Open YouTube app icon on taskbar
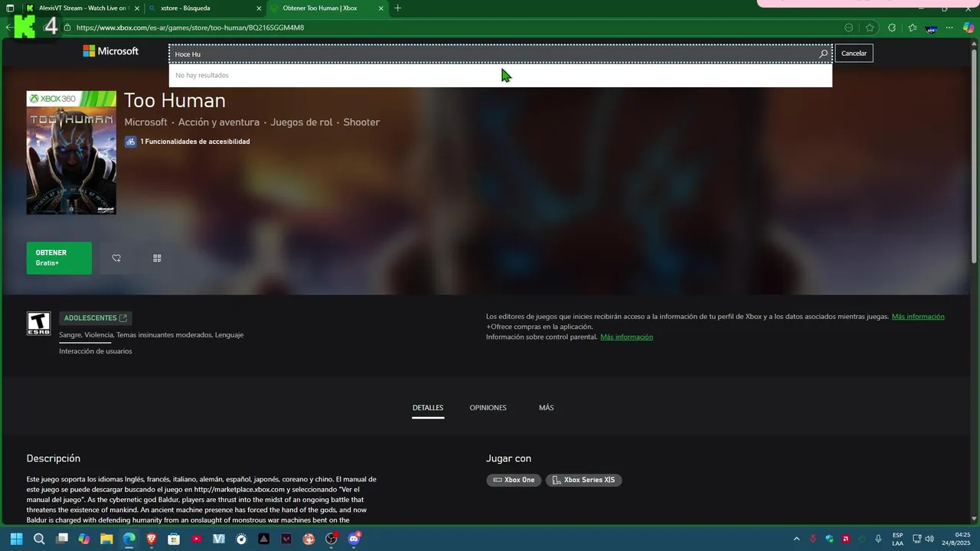 197,539
